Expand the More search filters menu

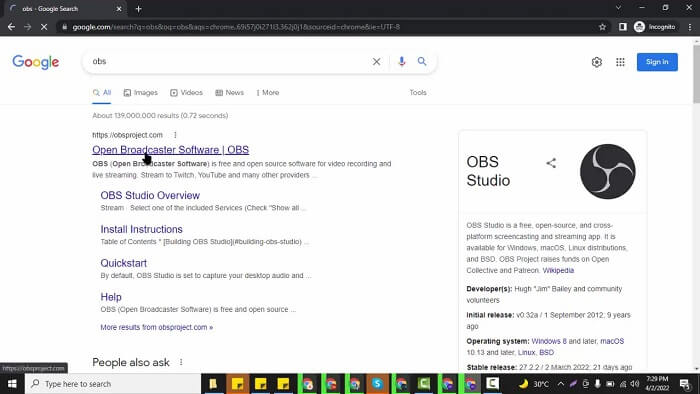coord(268,92)
